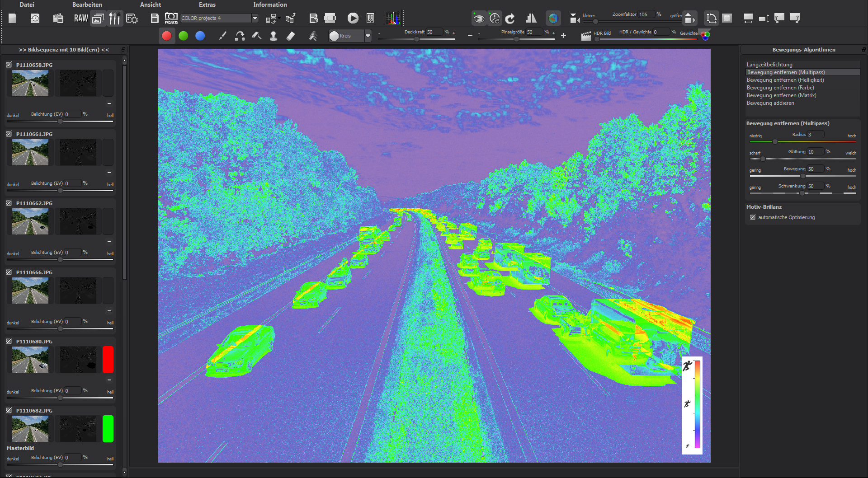Viewport: 868px width, 478px height.
Task: Uncheck the P1110680.JPG image checkbox
Action: (9, 341)
